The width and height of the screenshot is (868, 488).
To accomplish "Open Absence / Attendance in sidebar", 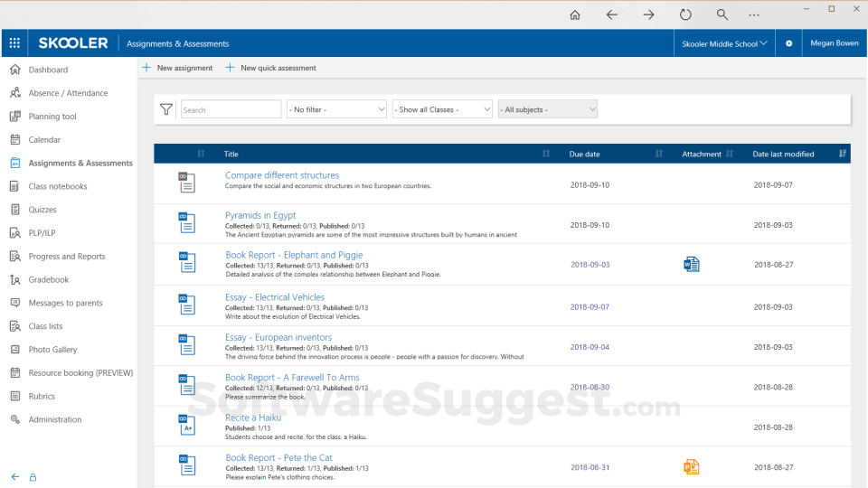I will point(68,93).
